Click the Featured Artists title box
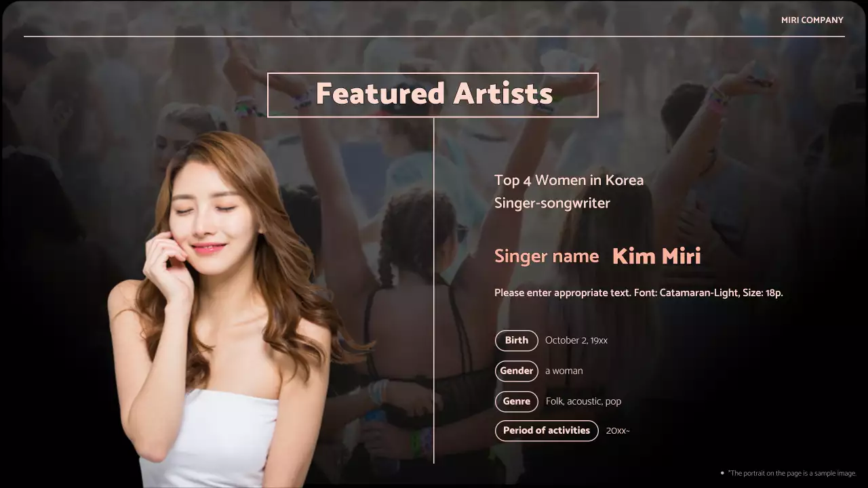The width and height of the screenshot is (868, 488). [x=433, y=95]
